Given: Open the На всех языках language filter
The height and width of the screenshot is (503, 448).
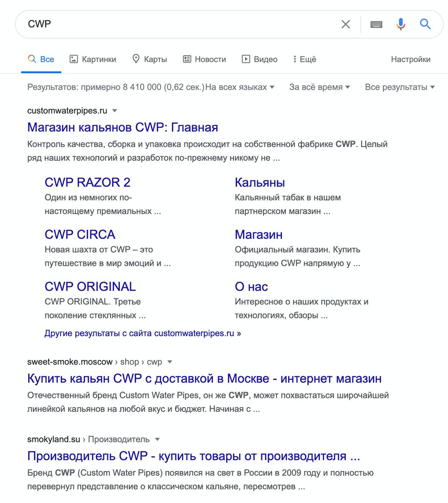Looking at the screenshot, I should [240, 87].
